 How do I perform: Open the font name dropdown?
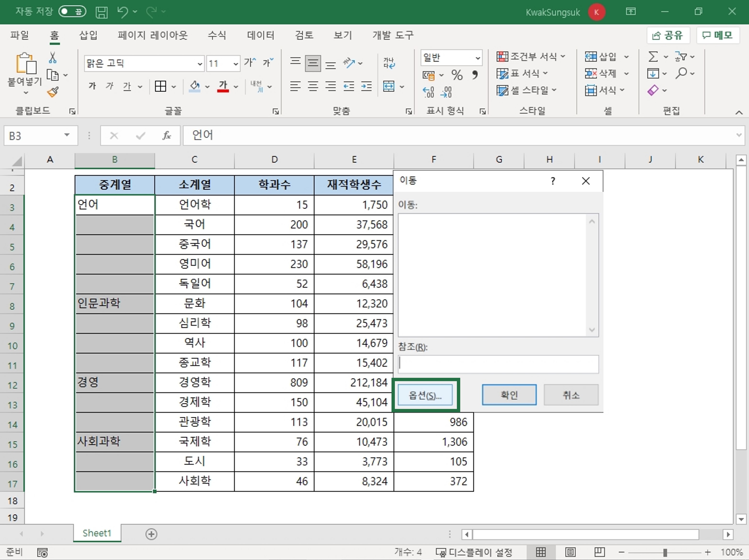(x=200, y=64)
